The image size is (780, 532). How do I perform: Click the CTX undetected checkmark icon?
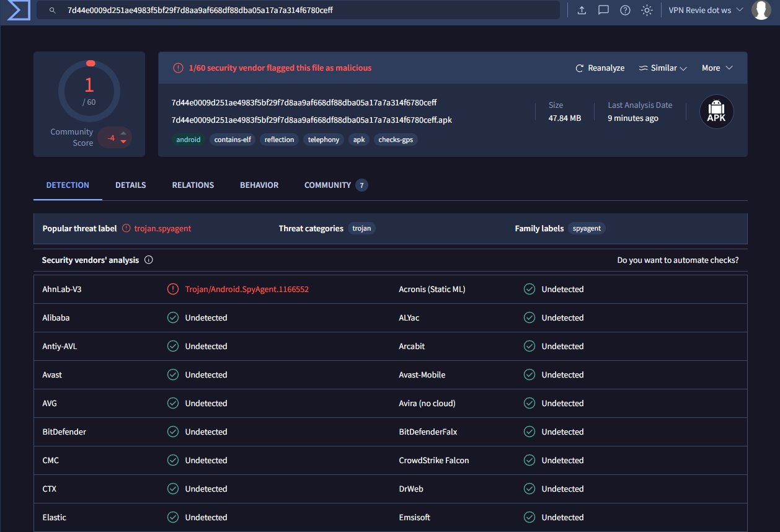(173, 489)
